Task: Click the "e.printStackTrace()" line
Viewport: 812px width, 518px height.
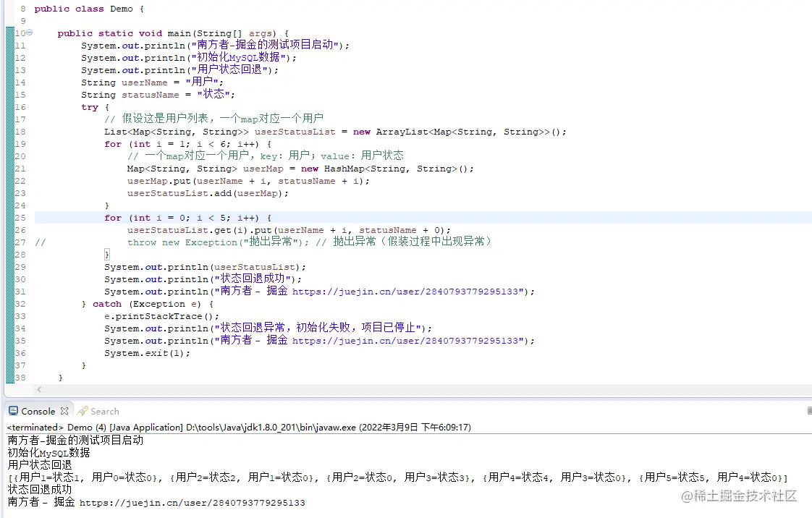Action: pos(161,316)
